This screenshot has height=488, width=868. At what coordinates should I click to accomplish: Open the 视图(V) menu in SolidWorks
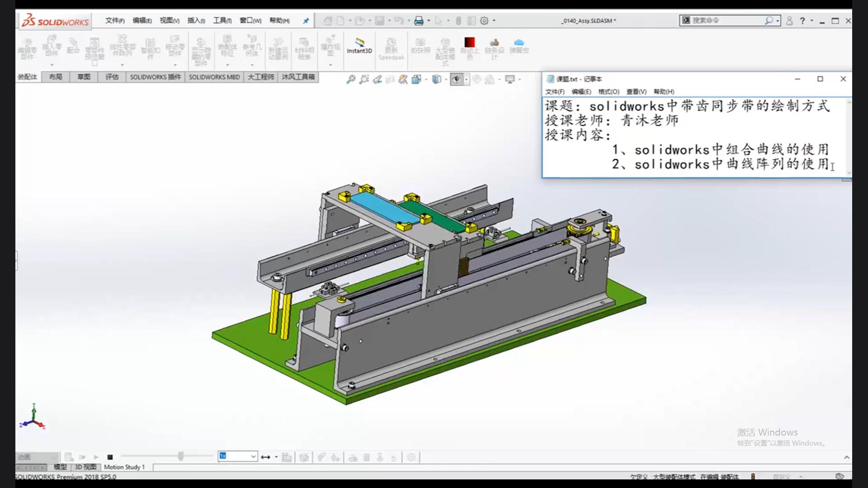170,21
